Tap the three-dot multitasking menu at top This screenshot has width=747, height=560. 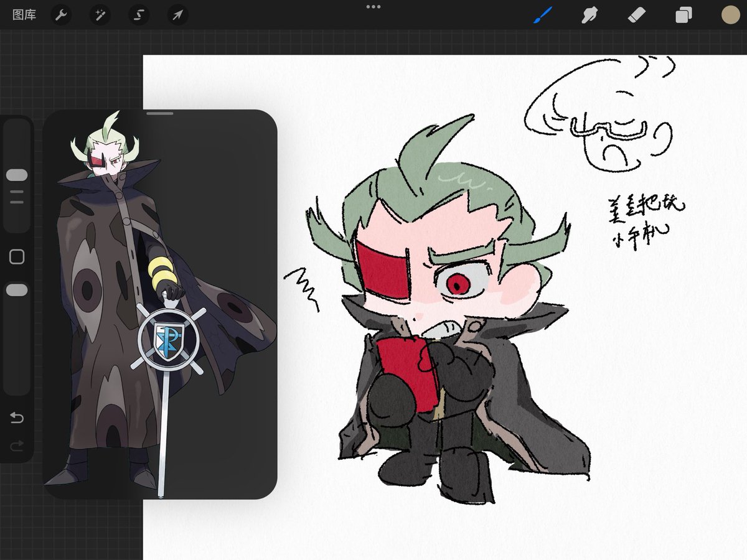click(x=374, y=7)
